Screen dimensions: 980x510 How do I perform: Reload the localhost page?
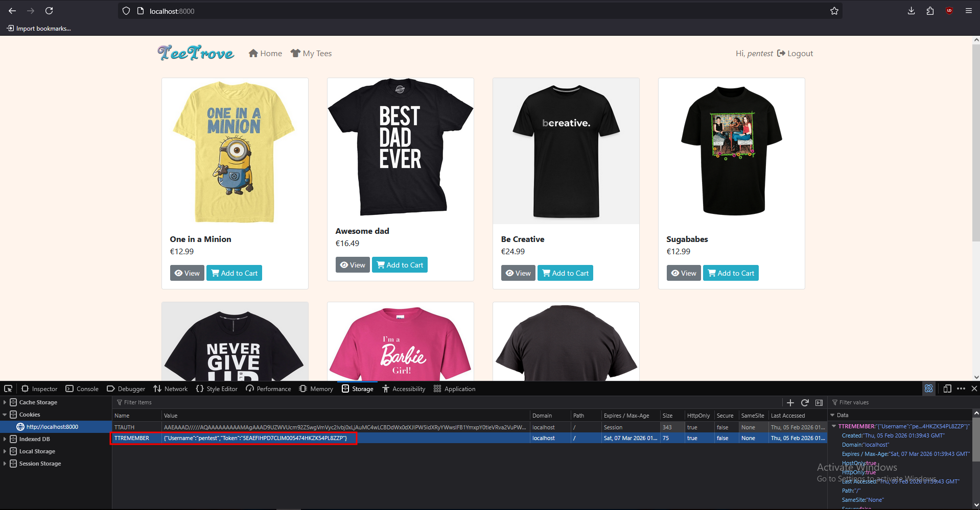pos(49,11)
